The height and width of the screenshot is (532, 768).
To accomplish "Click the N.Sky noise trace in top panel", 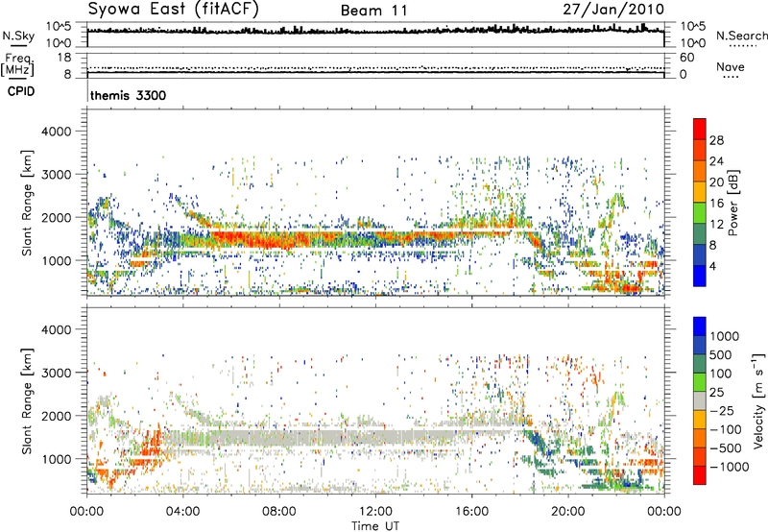I will point(375,31).
